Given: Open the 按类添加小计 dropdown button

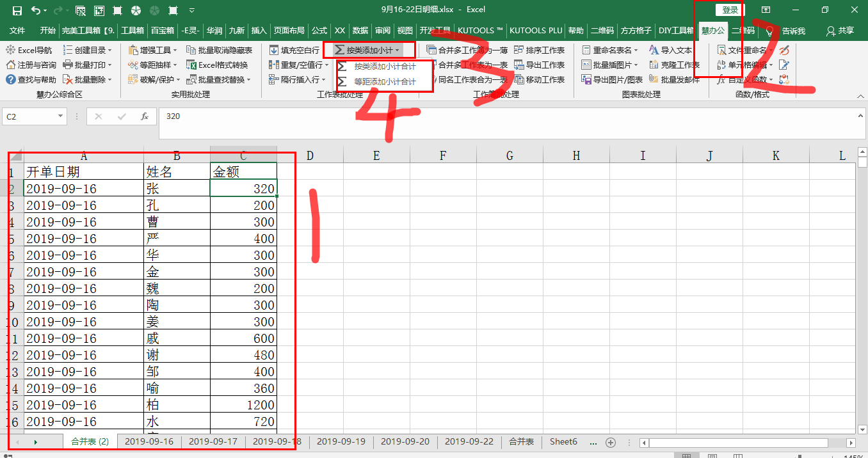Looking at the screenshot, I should [x=369, y=50].
